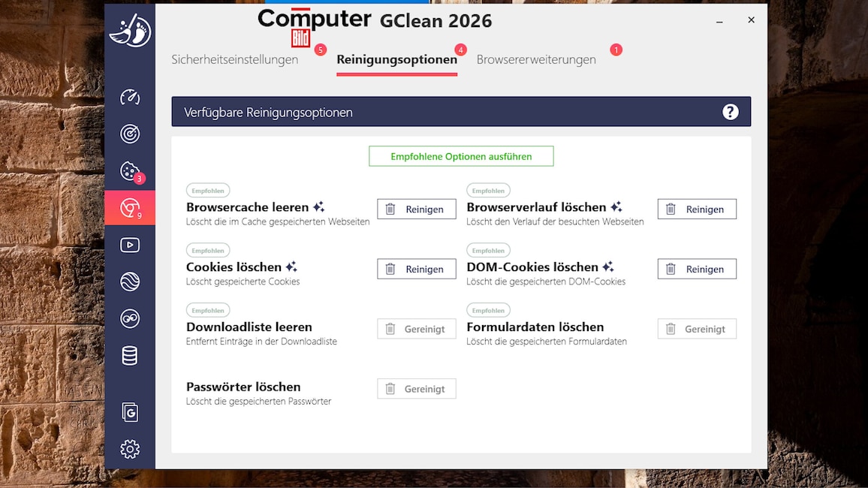Click Empfohlen badge above Browserverlauf löschen

(x=488, y=191)
